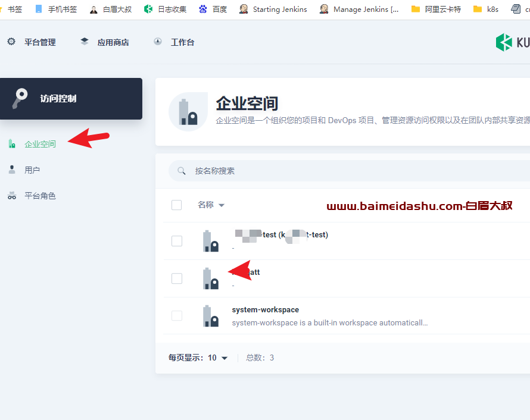Open 百度 paw bookmark icon

point(203,9)
